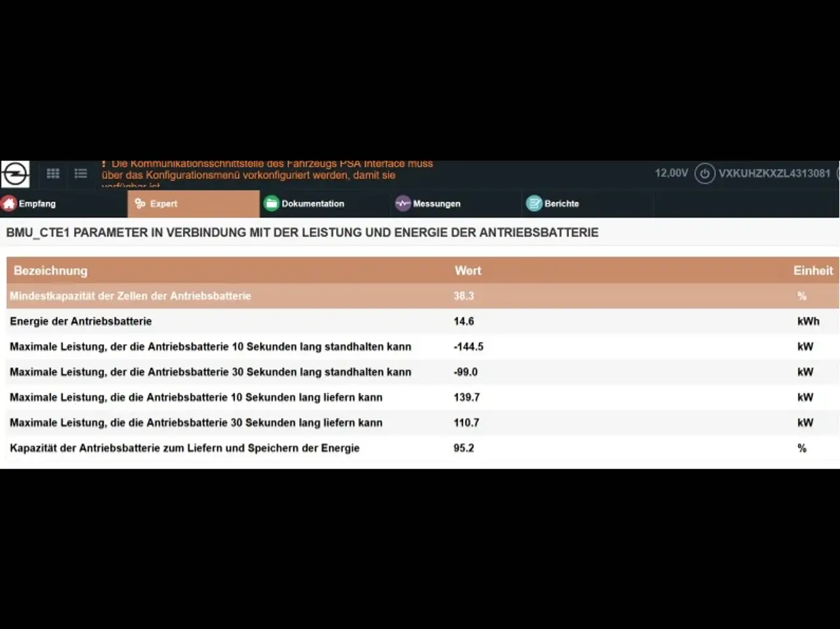Click the Wert column header
The height and width of the screenshot is (629, 840).
tap(467, 271)
